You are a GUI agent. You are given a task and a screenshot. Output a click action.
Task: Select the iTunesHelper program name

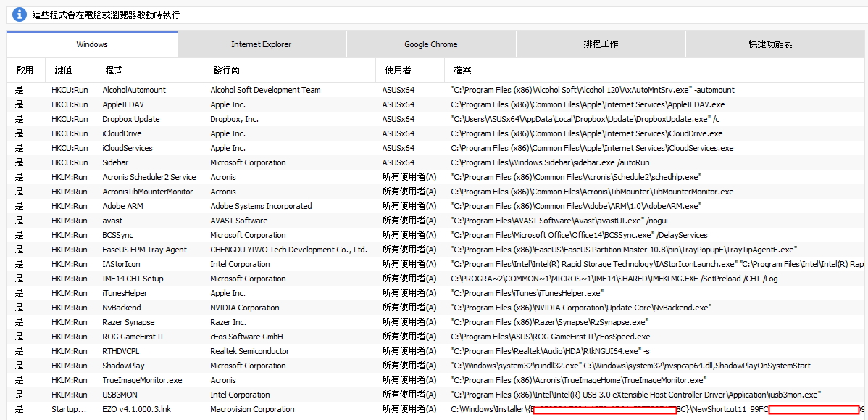pyautogui.click(x=125, y=293)
